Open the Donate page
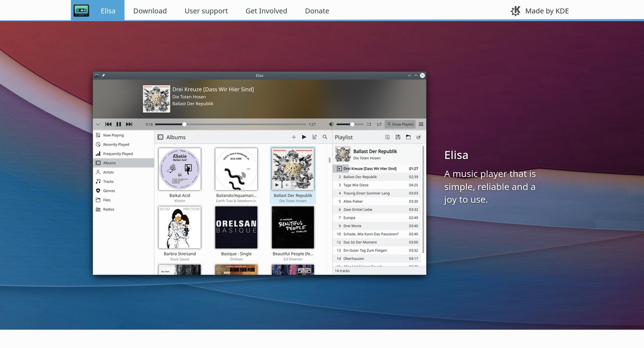The width and height of the screenshot is (644, 348). [x=317, y=11]
